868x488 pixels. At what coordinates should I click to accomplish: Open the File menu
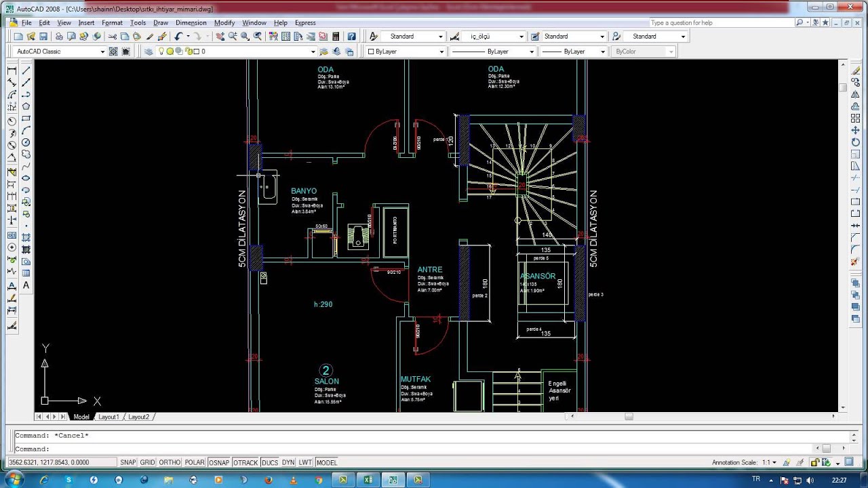click(x=26, y=22)
